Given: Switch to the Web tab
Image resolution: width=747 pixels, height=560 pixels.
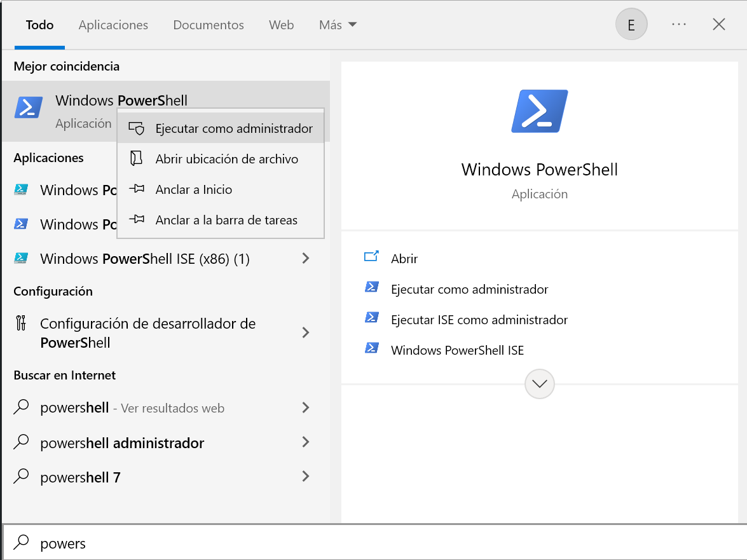Looking at the screenshot, I should [x=282, y=25].
